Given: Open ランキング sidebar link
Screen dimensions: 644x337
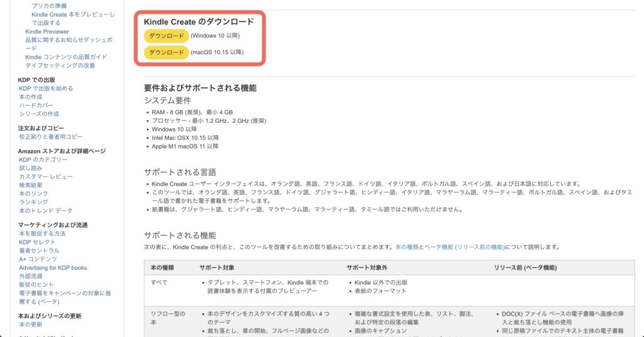Looking at the screenshot, I should click(x=33, y=202).
